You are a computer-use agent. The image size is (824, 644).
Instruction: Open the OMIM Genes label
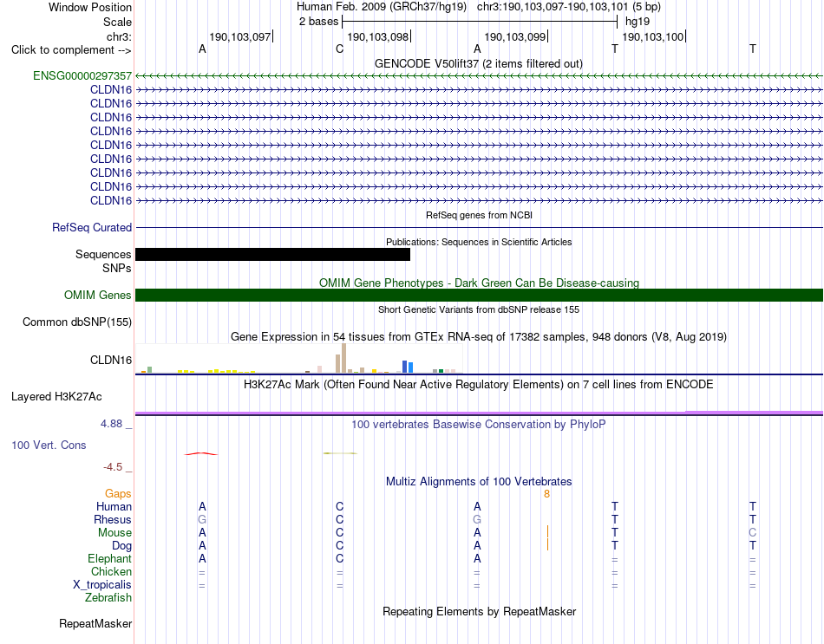(97, 296)
